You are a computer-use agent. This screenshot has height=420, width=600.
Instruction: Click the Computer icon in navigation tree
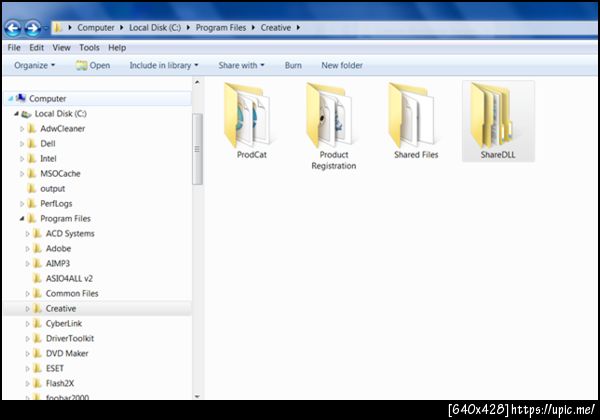coord(21,98)
